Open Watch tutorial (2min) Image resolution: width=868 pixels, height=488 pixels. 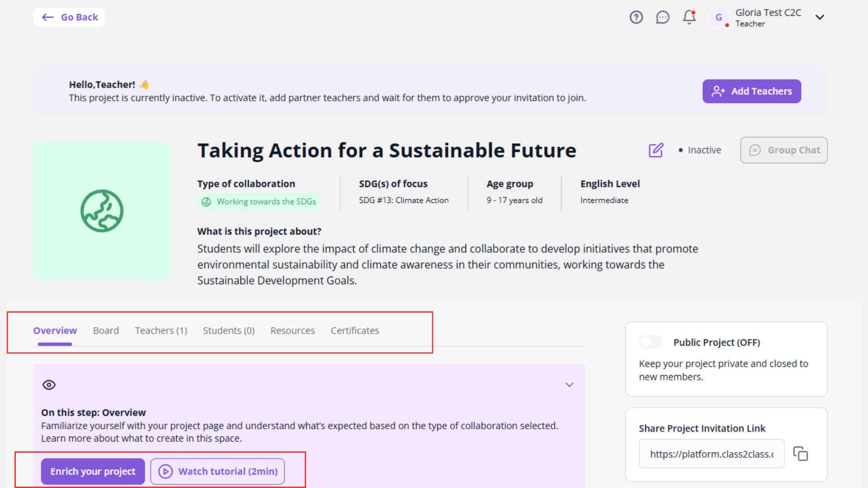click(x=217, y=471)
